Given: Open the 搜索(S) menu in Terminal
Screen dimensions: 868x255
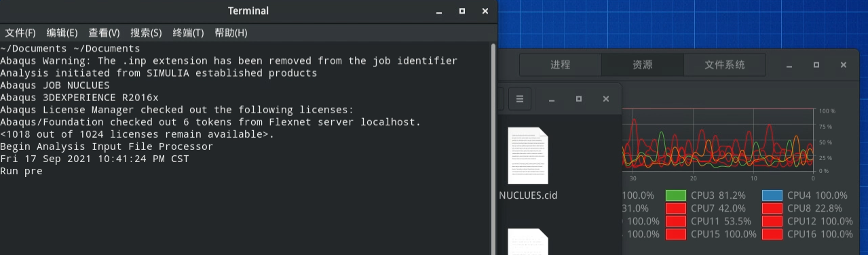Looking at the screenshot, I should click(x=146, y=33).
